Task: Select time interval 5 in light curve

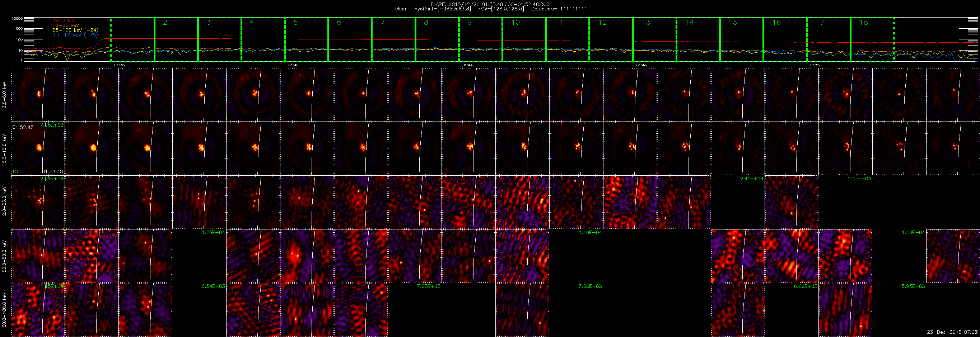Action: point(307,39)
